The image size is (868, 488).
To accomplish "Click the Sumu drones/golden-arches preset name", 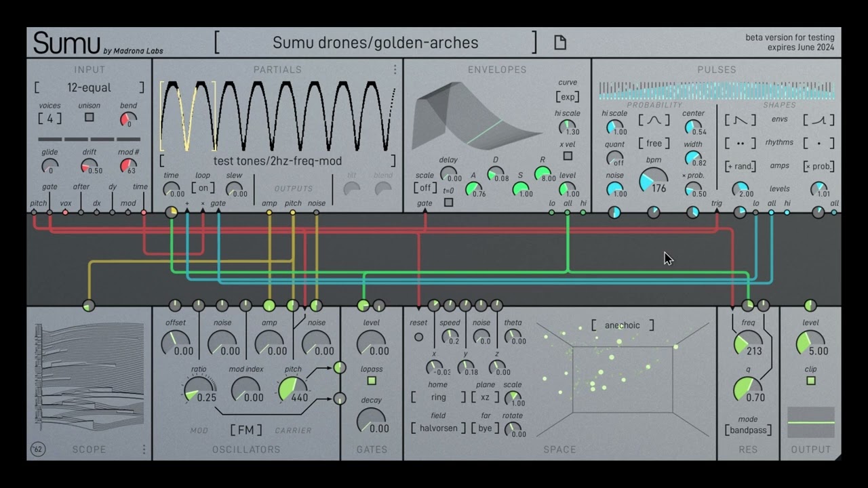I will pyautogui.click(x=376, y=43).
